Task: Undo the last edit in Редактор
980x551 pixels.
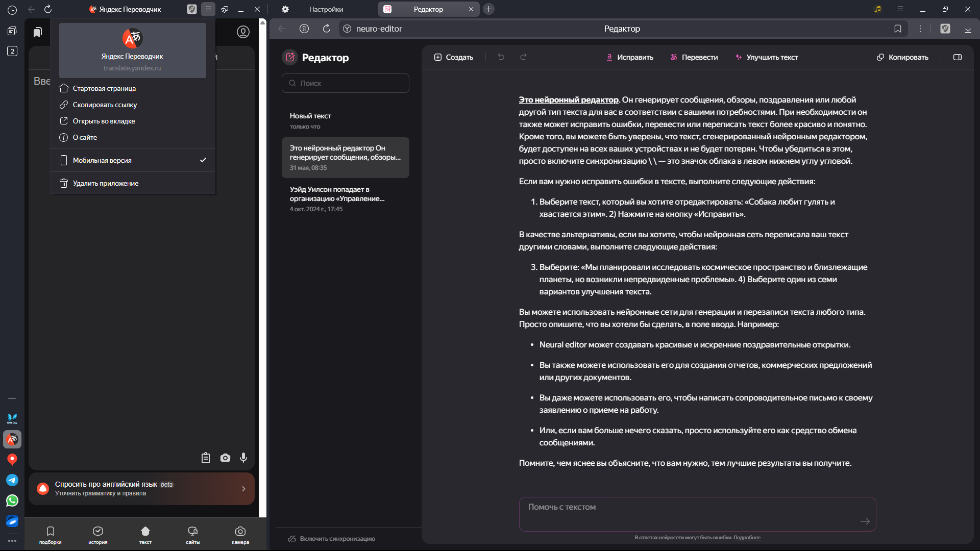Action: pyautogui.click(x=501, y=57)
